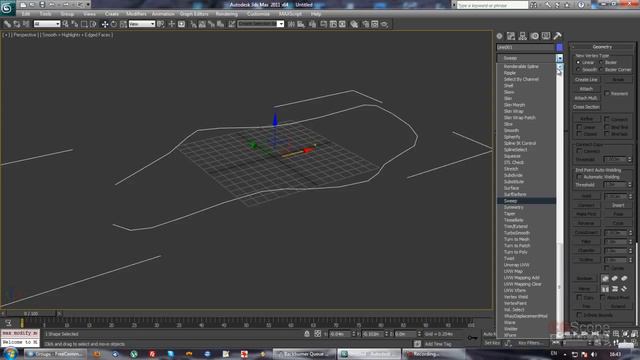
Task: Click the blue object color swatch
Action: [x=560, y=47]
